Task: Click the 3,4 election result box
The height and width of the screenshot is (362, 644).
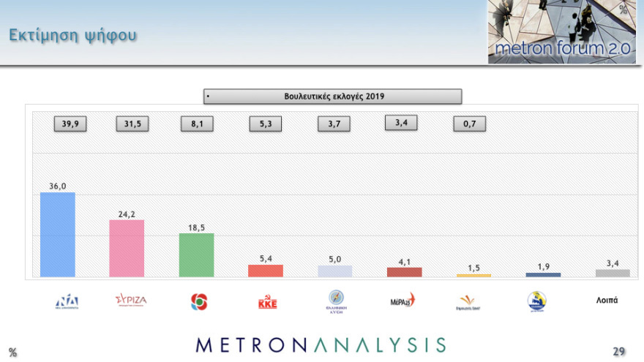Action: point(401,123)
